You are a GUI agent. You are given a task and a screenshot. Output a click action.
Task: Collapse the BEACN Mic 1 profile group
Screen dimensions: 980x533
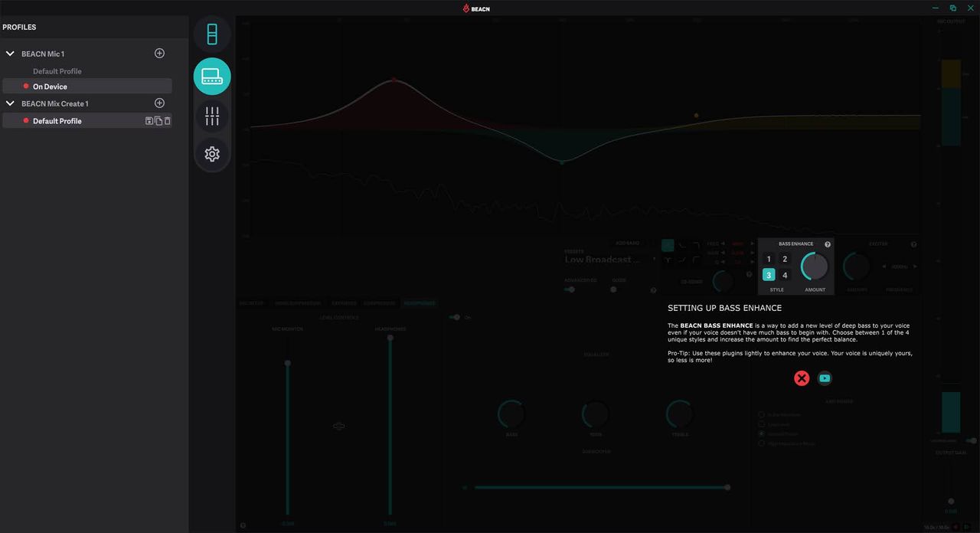pos(10,54)
